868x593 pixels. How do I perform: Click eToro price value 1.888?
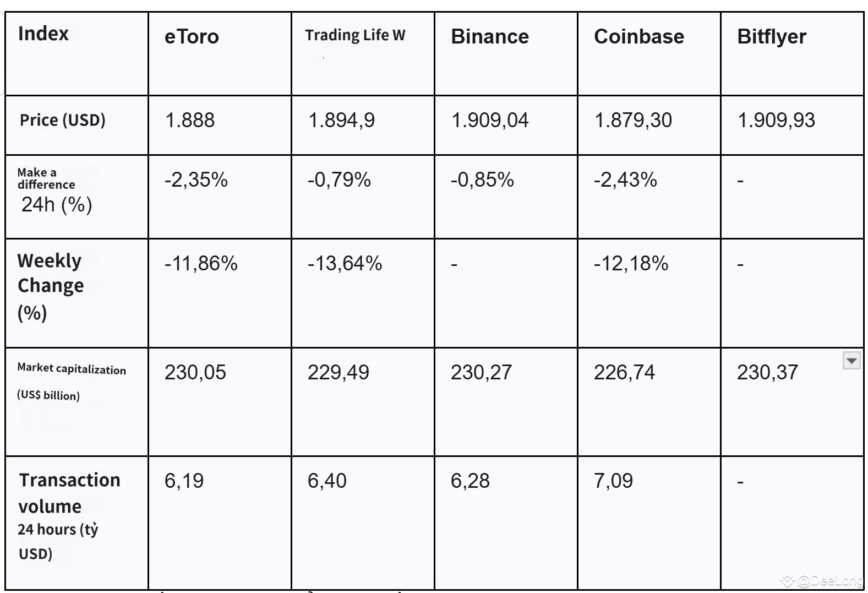tap(189, 120)
